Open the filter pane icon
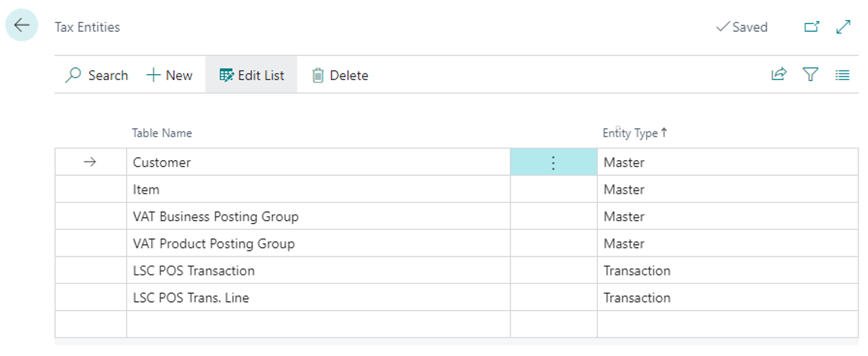Image resolution: width=868 pixels, height=356 pixels. 810,74
